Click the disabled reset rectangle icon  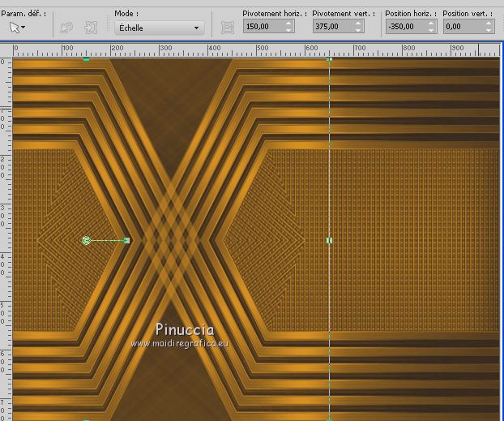coord(66,28)
